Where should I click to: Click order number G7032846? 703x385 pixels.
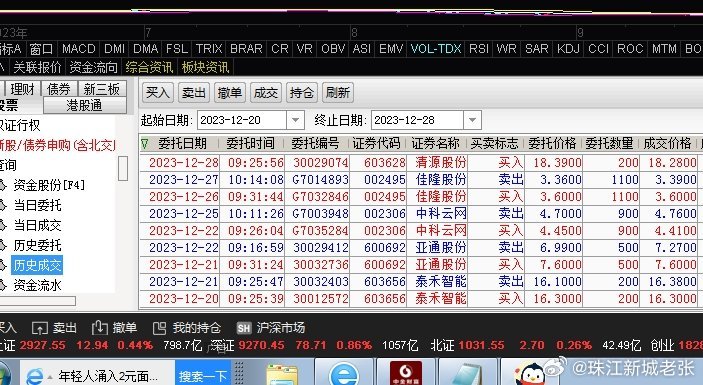tap(320, 196)
